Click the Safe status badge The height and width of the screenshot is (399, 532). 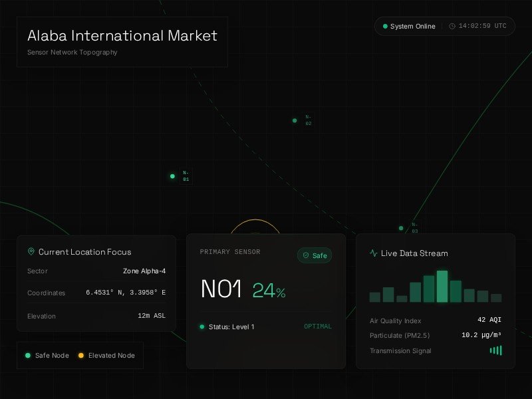315,255
